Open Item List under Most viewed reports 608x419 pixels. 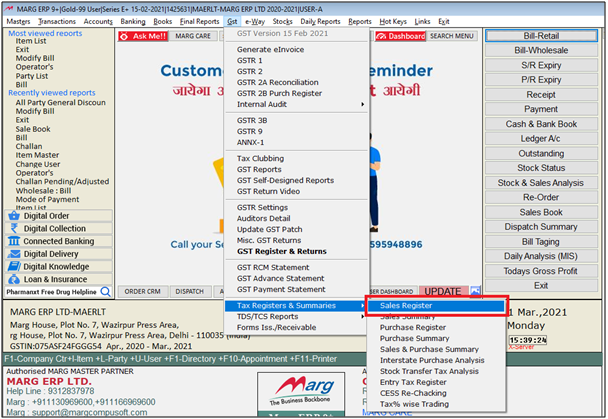tap(31, 41)
